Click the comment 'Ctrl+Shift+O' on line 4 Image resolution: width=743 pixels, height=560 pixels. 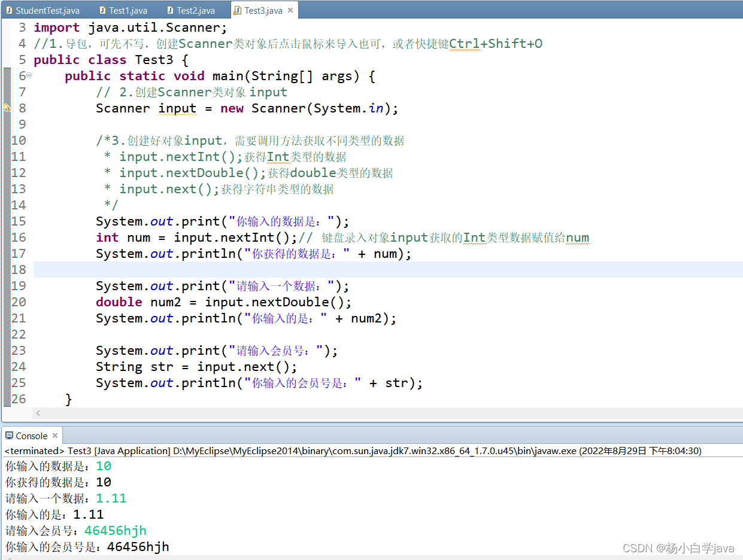[x=496, y=44]
